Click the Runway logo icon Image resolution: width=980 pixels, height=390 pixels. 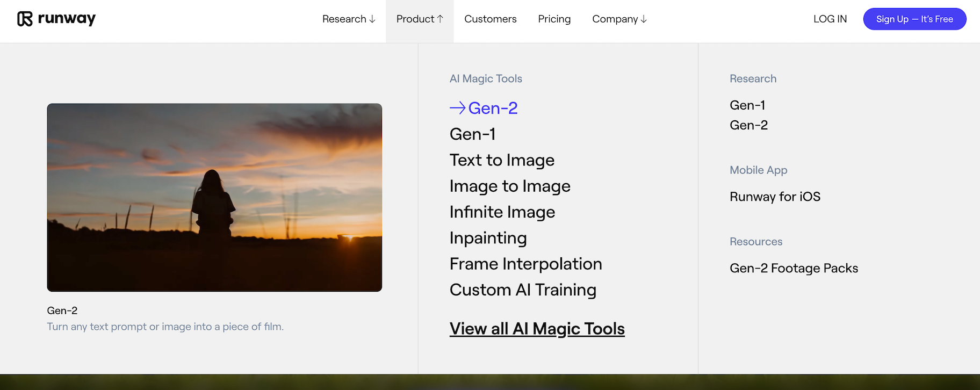(x=25, y=19)
